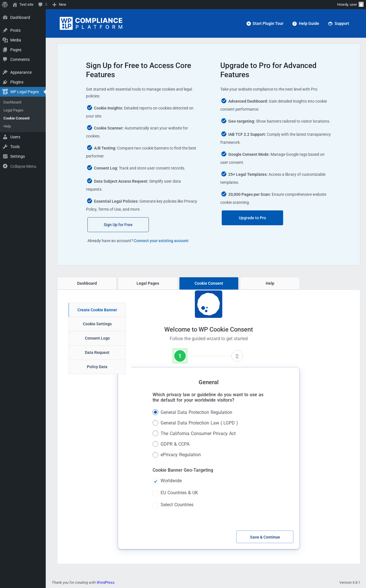The image size is (366, 588).
Task: Click the WP Legal Pages sidebar icon
Action: coord(5,92)
